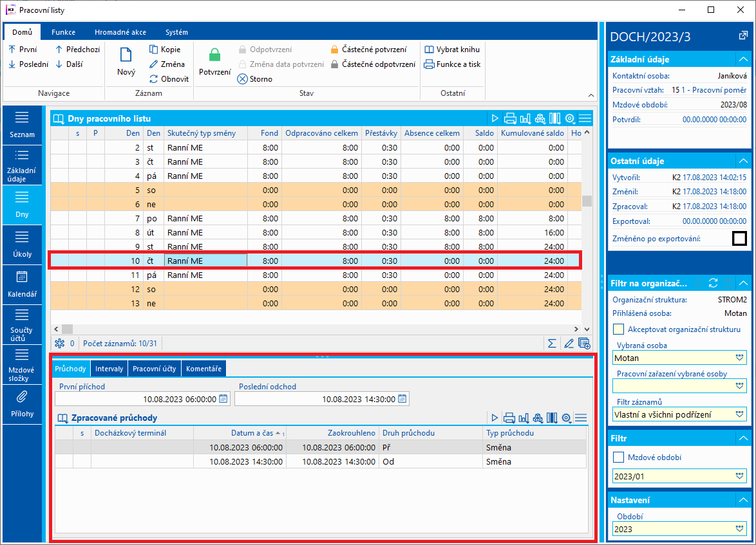Click the sum (Σ) icon below day grid
The width and height of the screenshot is (756, 545).
point(552,343)
